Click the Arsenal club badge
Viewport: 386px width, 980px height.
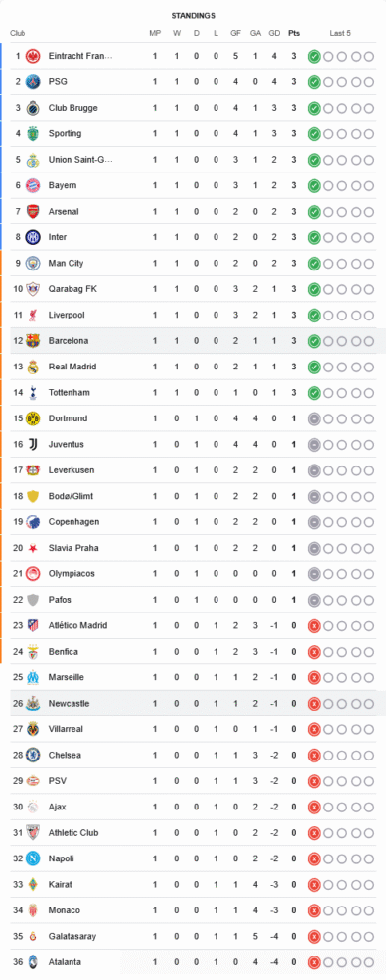click(33, 212)
